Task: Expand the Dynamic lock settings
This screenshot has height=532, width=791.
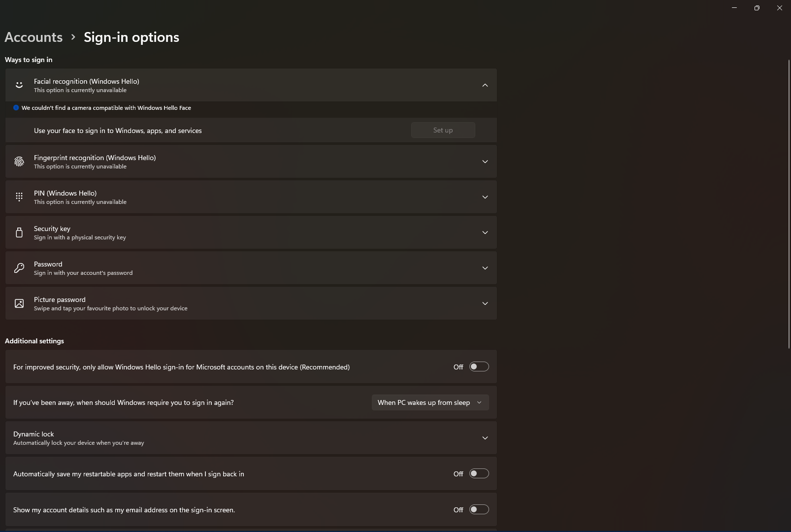Action: (x=485, y=437)
